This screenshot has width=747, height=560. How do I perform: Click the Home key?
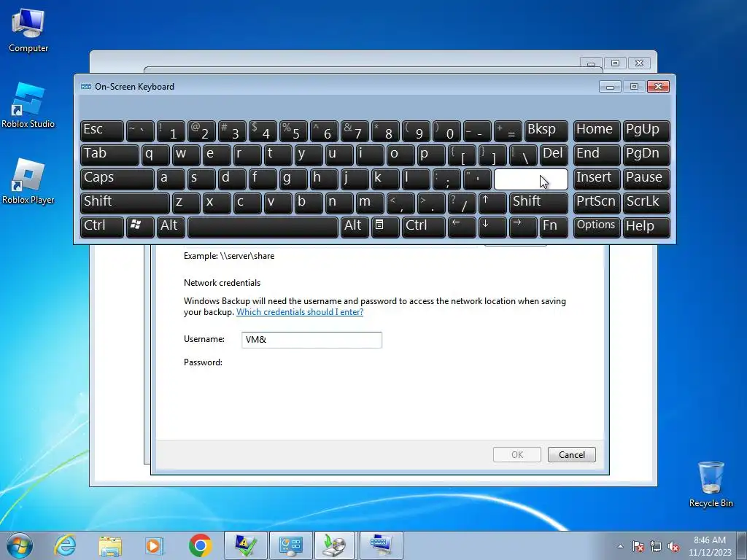(597, 131)
